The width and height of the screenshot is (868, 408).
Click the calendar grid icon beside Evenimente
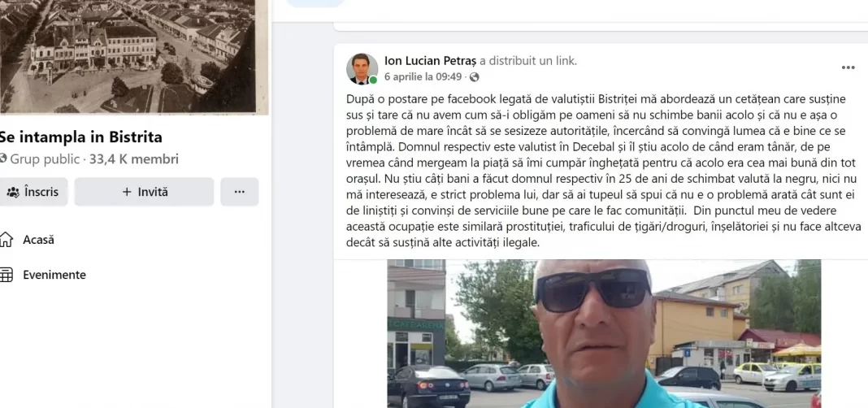[x=6, y=275]
